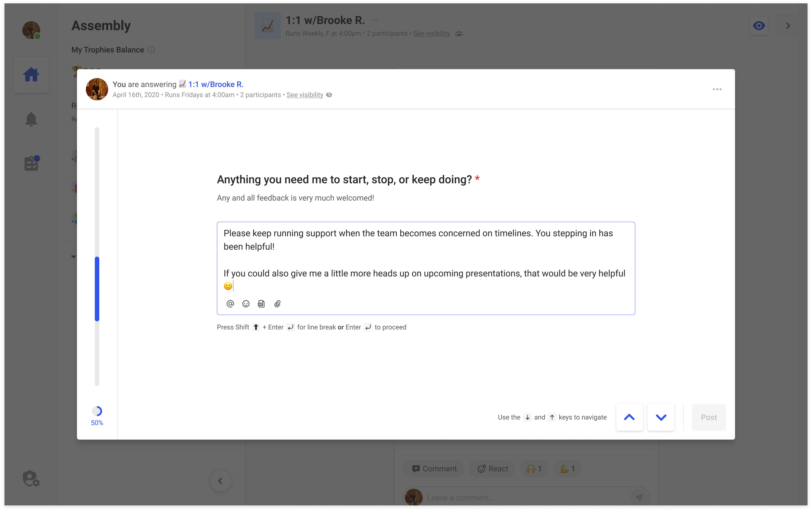Collapse the left panel with the back chevron
This screenshot has width=812, height=511.
tap(220, 481)
